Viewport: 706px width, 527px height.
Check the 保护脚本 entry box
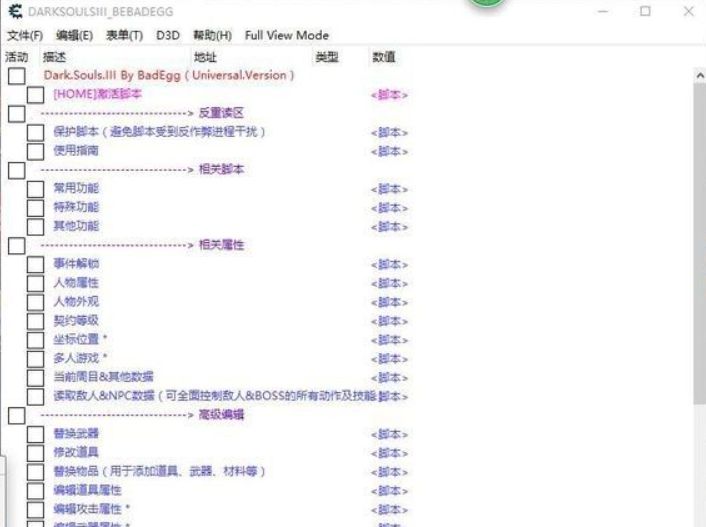point(35,133)
